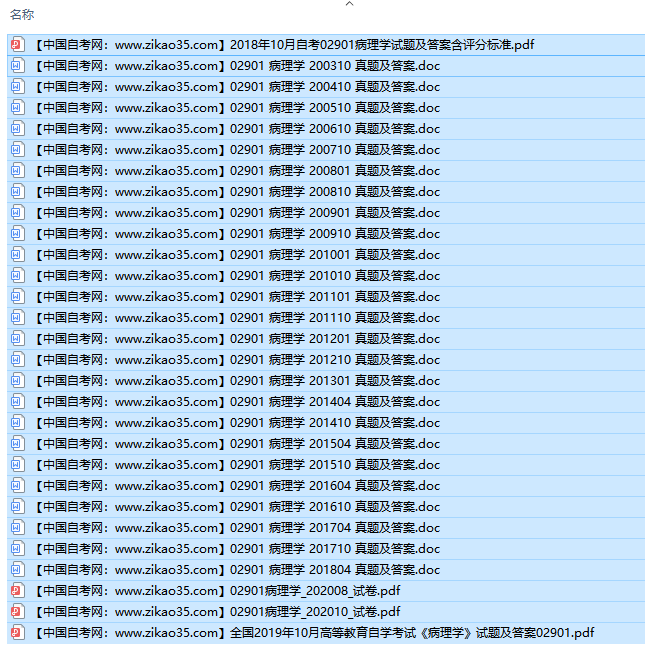Click the doc icon for 200901 真题及答案
The width and height of the screenshot is (645, 666).
pyautogui.click(x=17, y=213)
